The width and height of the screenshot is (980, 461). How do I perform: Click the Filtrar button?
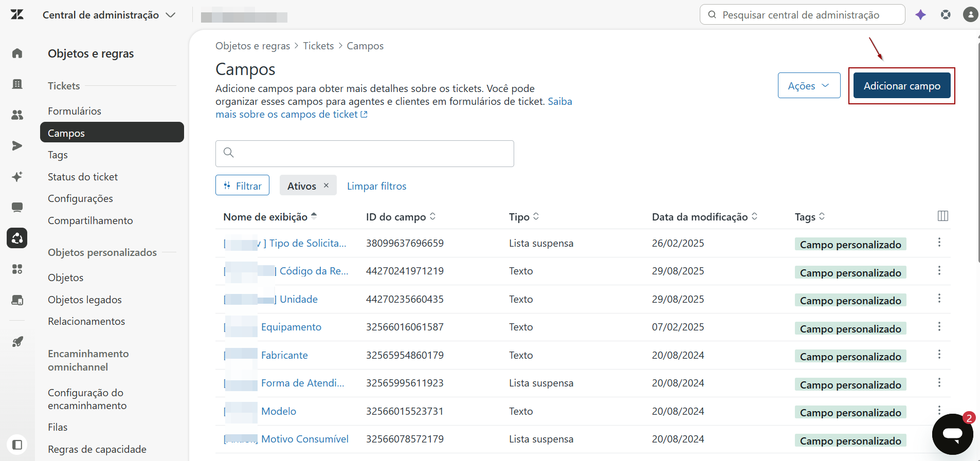(x=242, y=186)
